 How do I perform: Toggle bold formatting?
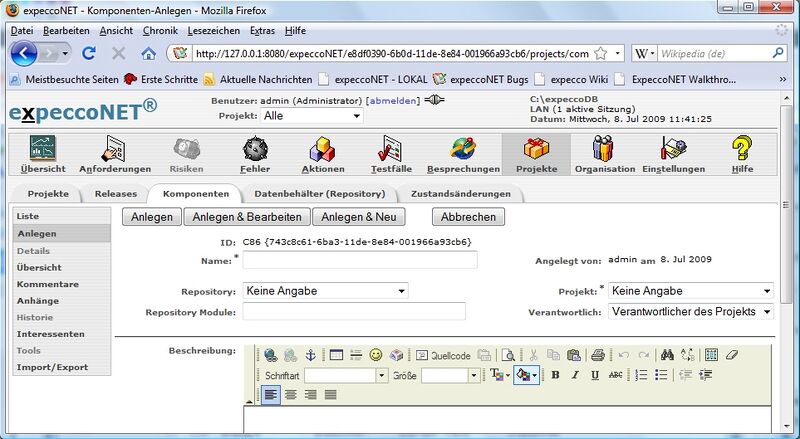tap(555, 375)
